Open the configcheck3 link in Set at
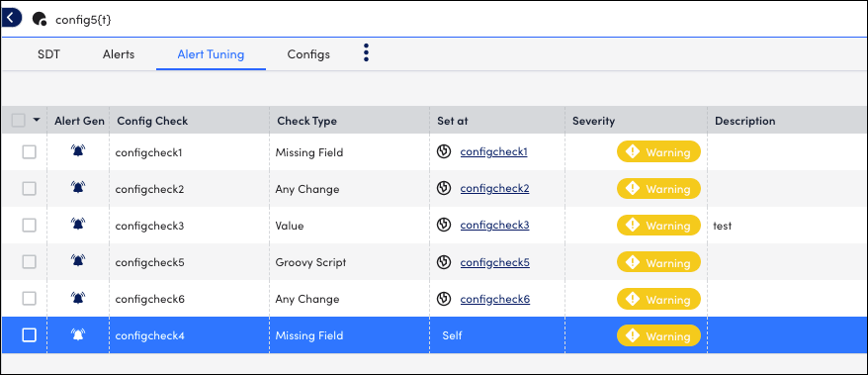Screen dimensions: 868x375 point(495,225)
